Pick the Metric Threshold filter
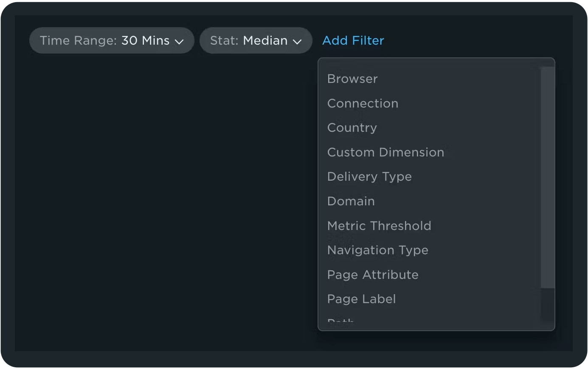Screen dimensions: 588x369 (379, 226)
